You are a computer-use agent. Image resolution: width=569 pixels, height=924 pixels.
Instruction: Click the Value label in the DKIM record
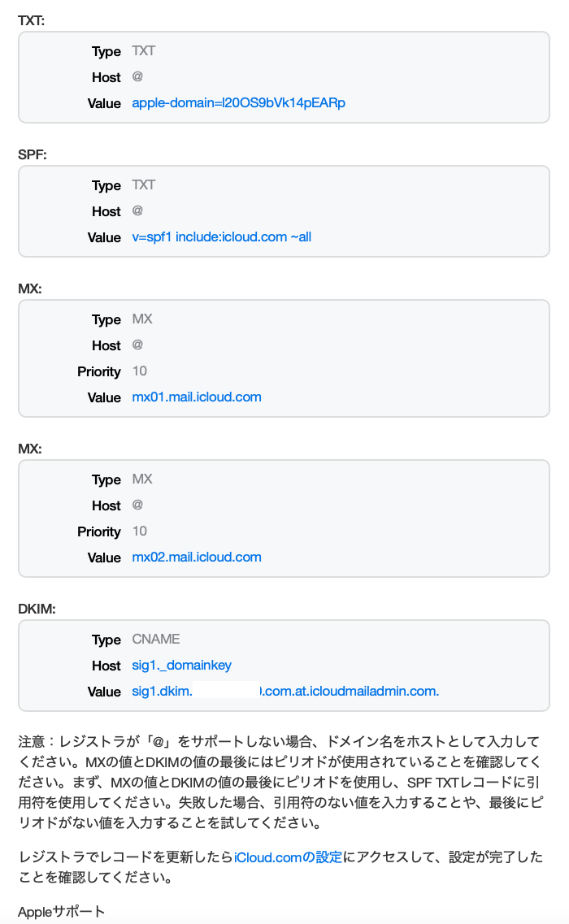pyautogui.click(x=104, y=692)
